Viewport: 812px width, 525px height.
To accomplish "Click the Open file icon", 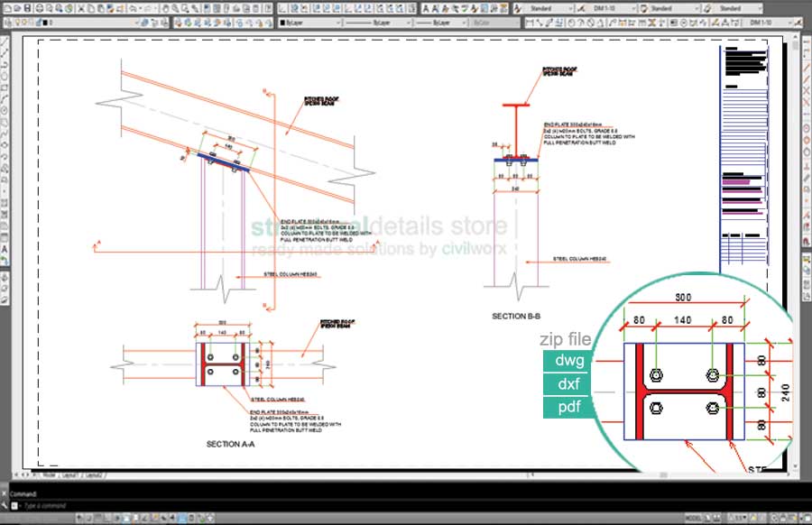I will [x=16, y=8].
